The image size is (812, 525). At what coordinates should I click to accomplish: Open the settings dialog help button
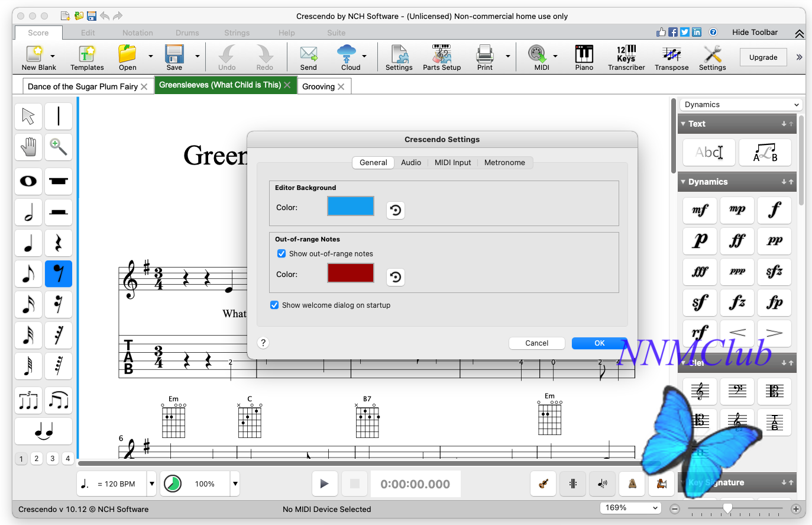[264, 343]
